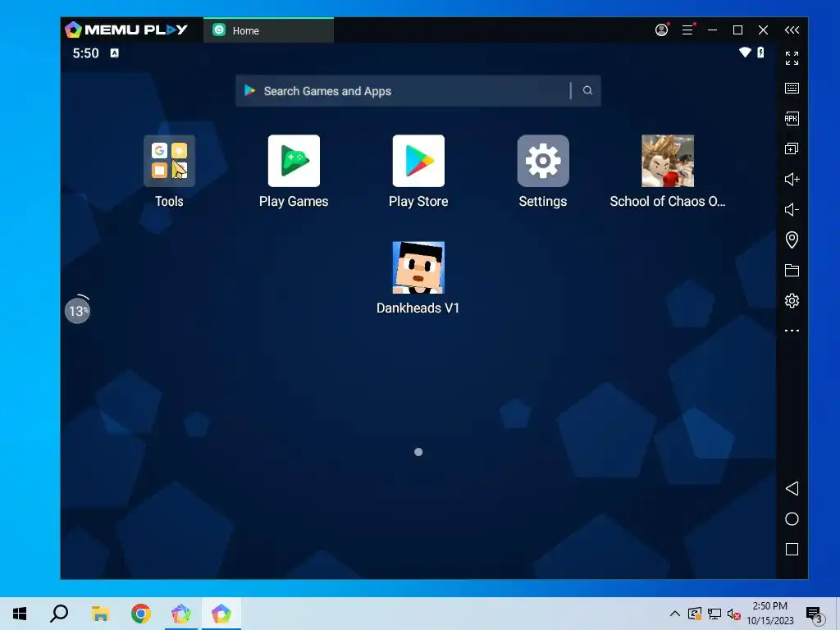Click the magnifier search button

pos(587,90)
